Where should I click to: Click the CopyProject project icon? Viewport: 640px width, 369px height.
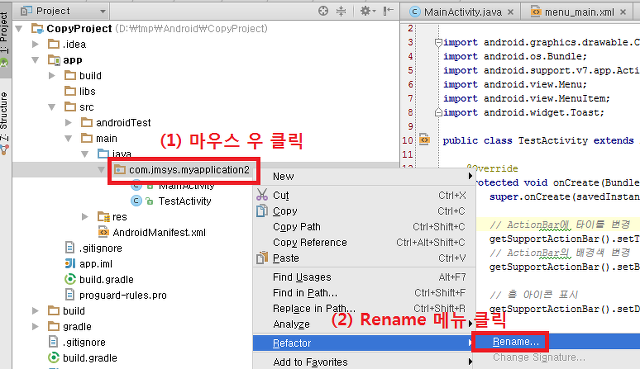[37, 29]
